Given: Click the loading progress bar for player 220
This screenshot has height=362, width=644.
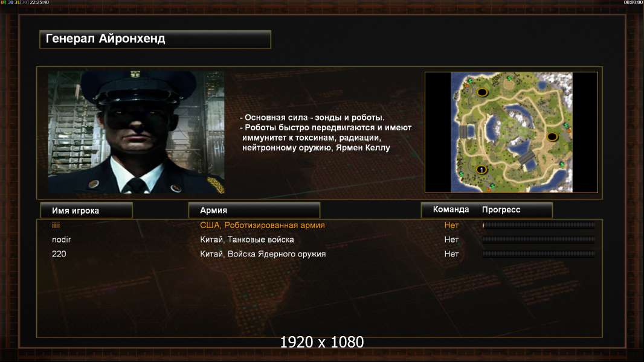Looking at the screenshot, I should point(539,254).
